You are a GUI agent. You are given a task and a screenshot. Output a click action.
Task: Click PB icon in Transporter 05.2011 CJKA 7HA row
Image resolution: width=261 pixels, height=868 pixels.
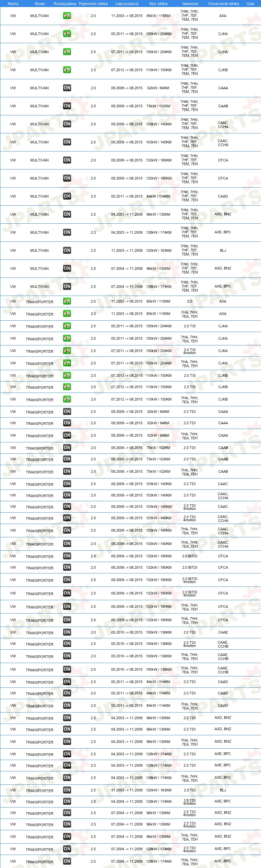67,338
